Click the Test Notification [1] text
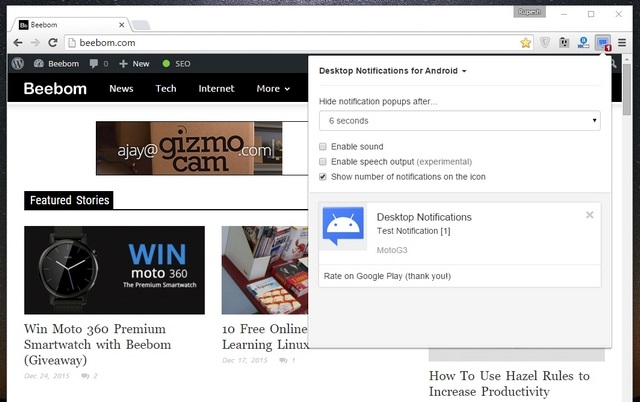The width and height of the screenshot is (640, 402). 413,231
